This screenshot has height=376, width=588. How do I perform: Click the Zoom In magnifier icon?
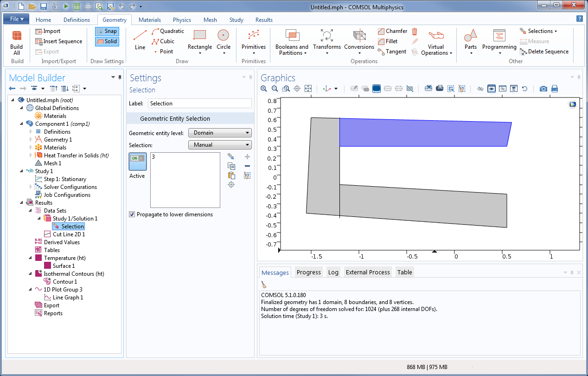(x=264, y=89)
